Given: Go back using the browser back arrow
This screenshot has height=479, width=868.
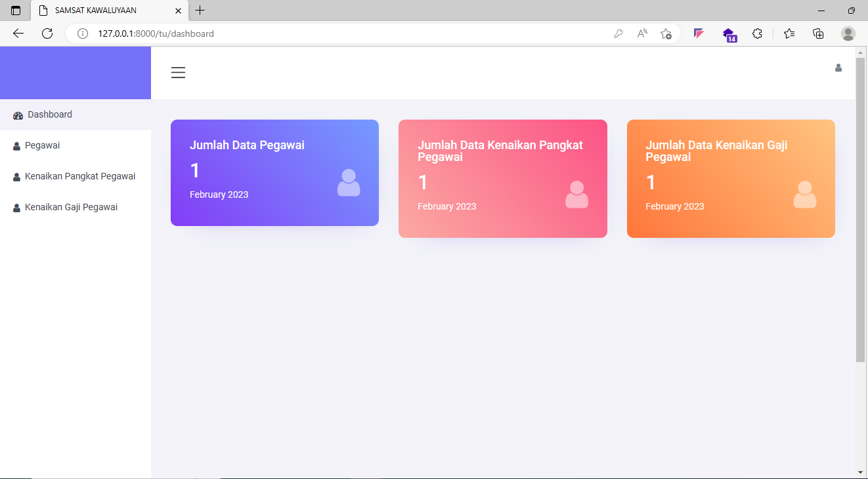Looking at the screenshot, I should click(18, 34).
